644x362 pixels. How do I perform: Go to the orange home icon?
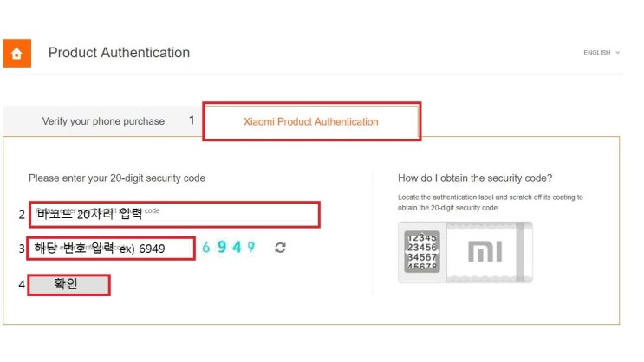click(16, 53)
